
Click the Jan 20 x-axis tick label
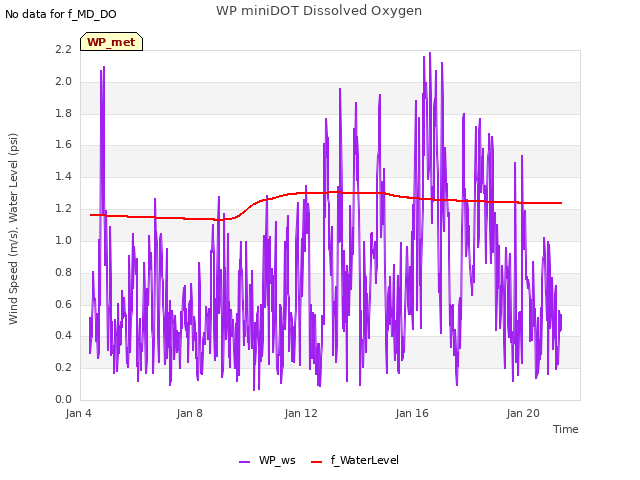click(x=523, y=413)
